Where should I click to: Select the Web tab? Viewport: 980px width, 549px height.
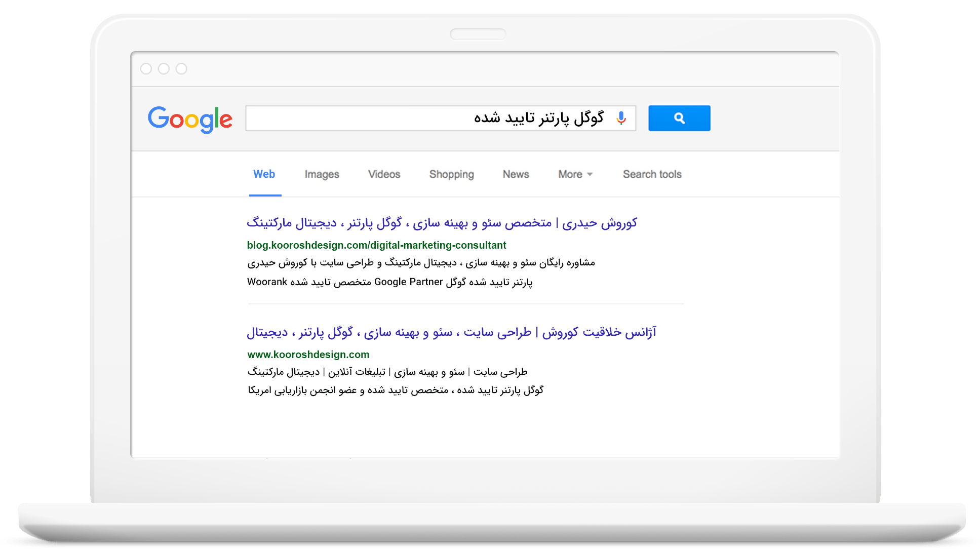[x=264, y=174]
